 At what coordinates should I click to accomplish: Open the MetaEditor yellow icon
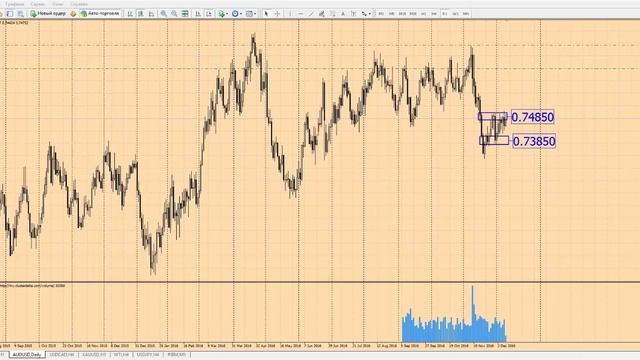(73, 14)
